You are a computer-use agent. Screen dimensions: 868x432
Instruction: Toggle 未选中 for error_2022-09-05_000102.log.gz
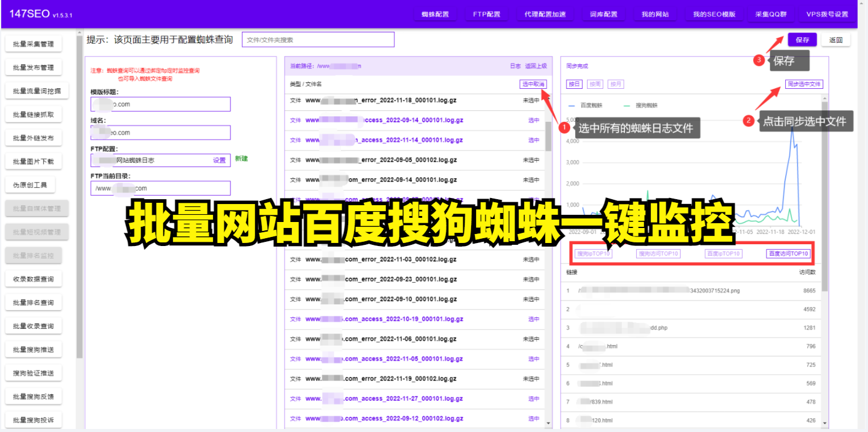click(x=531, y=160)
